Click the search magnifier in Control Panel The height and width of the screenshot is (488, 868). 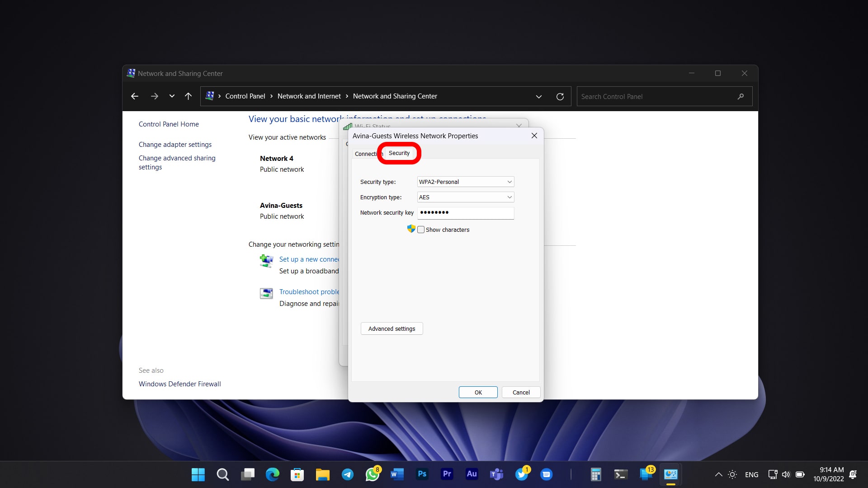(x=741, y=97)
